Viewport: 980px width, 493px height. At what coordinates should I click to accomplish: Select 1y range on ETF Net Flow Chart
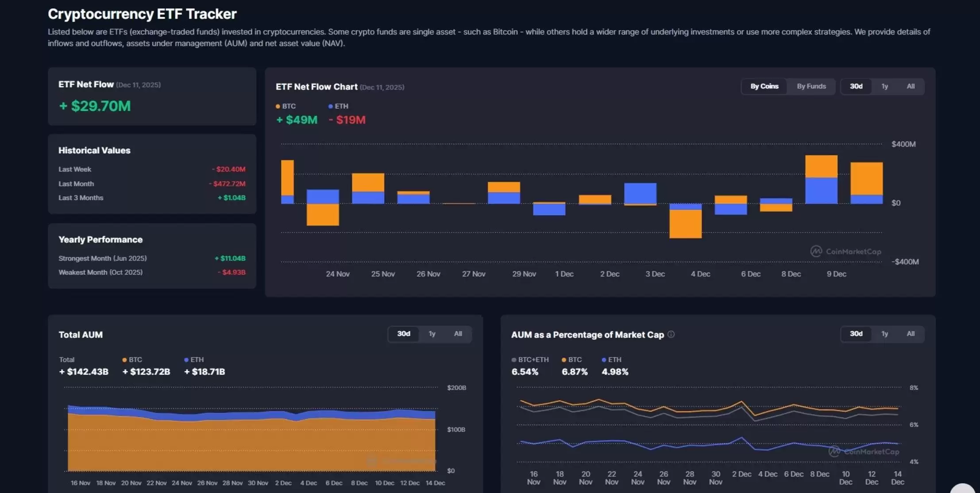tap(884, 86)
